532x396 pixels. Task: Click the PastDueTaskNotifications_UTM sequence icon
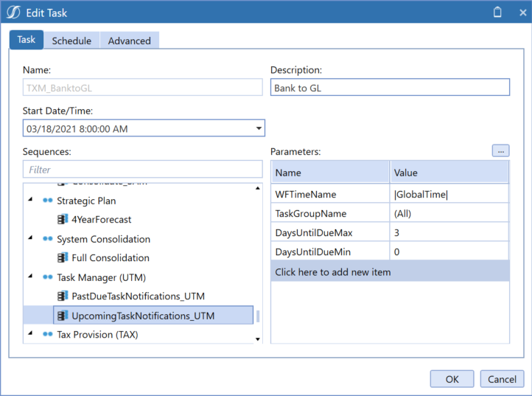point(63,296)
